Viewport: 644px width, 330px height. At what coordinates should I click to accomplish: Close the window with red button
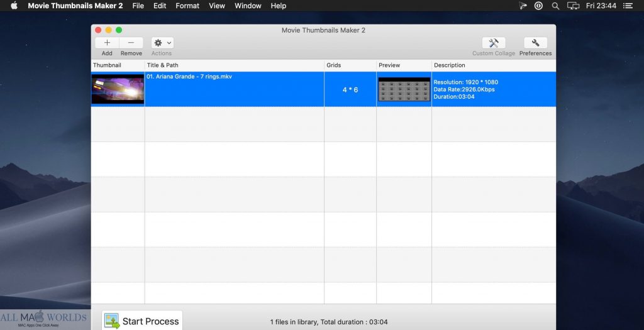pyautogui.click(x=98, y=30)
